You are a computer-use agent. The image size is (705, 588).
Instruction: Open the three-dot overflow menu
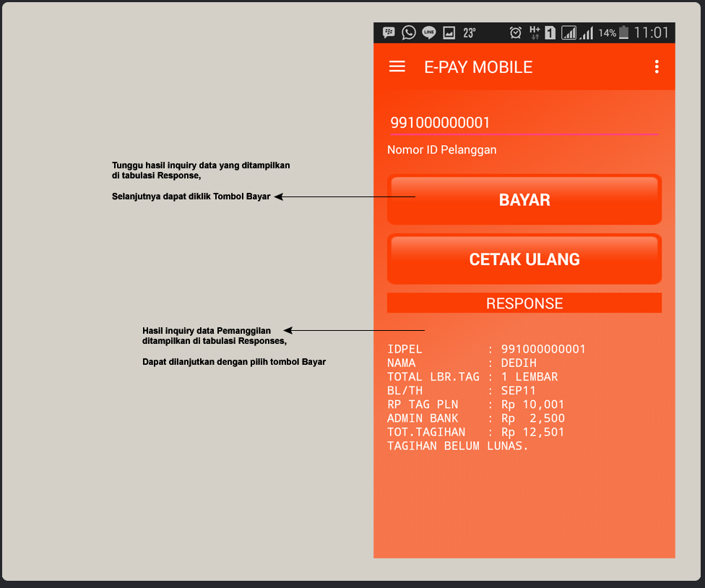point(657,66)
